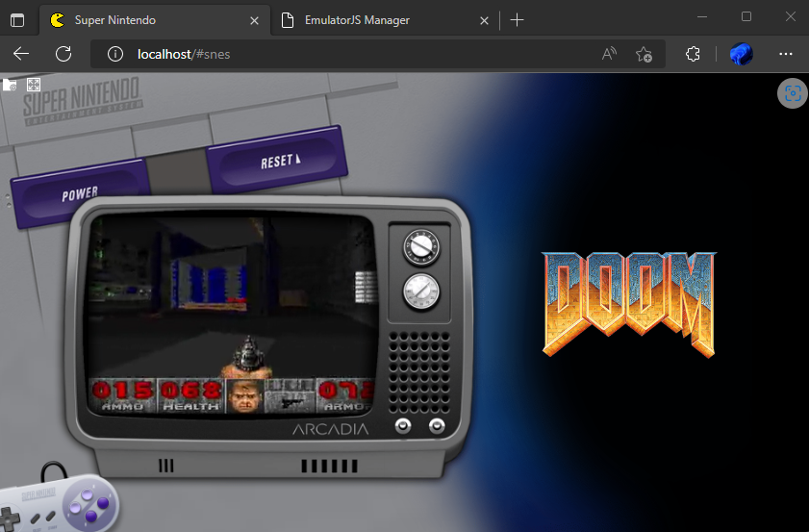Toggle fullscreen with the expand icon

[34, 85]
